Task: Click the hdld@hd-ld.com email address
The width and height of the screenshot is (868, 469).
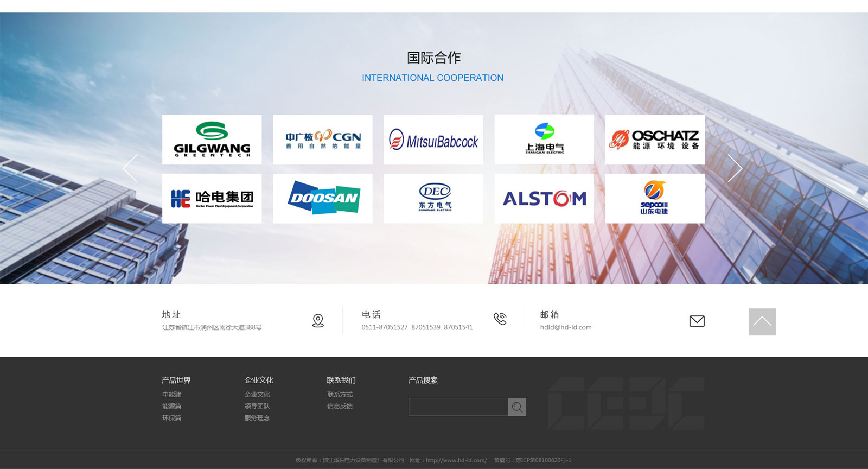Action: pos(566,327)
